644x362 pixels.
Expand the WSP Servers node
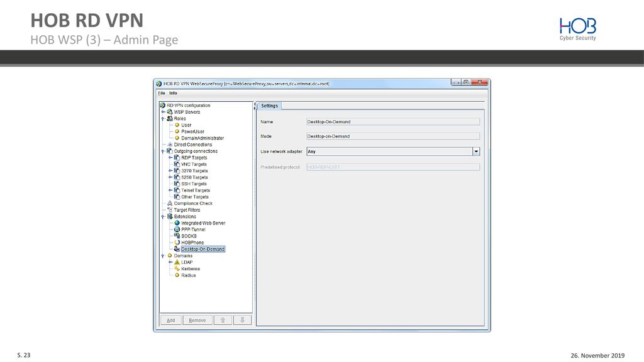(163, 112)
